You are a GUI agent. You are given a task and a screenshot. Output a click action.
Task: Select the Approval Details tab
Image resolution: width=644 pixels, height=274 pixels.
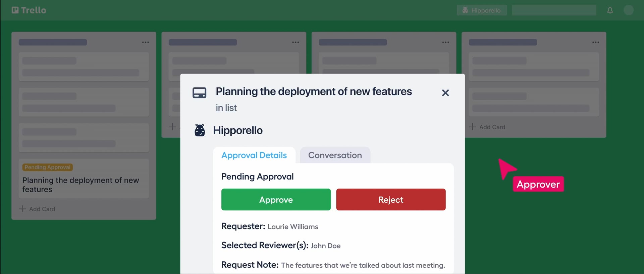[254, 155]
